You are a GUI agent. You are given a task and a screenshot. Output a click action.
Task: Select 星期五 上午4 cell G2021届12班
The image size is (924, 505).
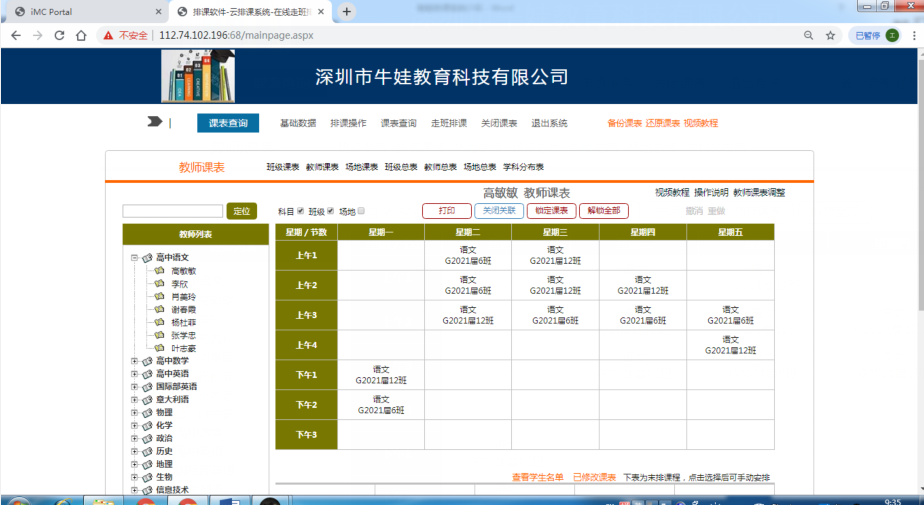[730, 345]
